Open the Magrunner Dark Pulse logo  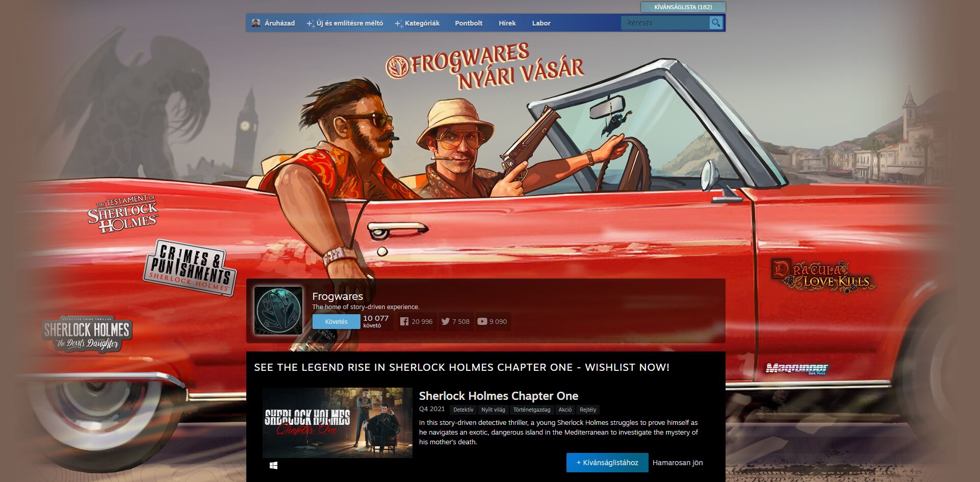[x=797, y=368]
